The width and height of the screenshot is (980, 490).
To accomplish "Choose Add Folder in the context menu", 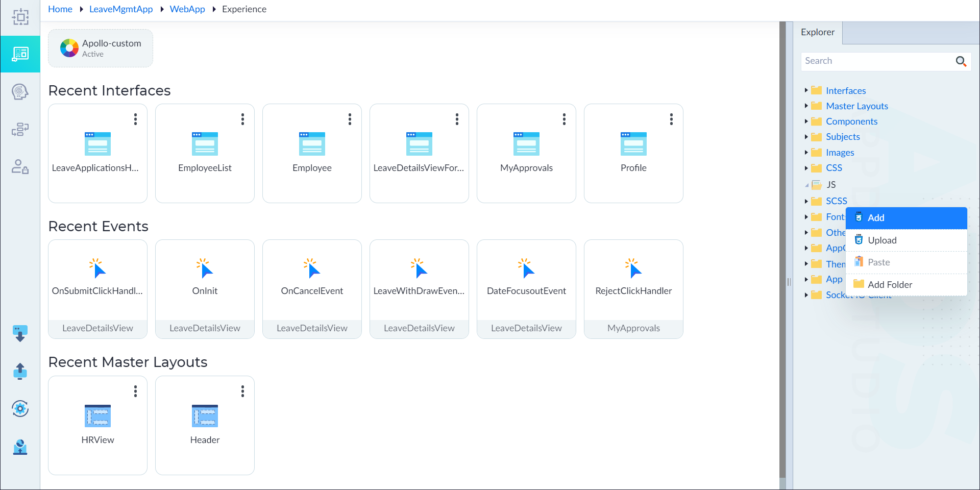I will coord(906,285).
